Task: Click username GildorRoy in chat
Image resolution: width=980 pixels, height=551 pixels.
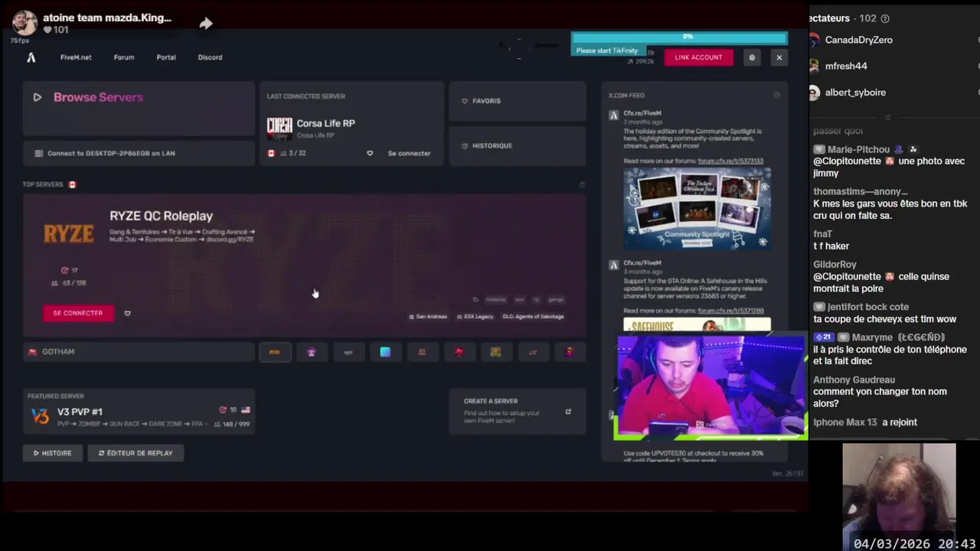Action: click(x=835, y=265)
